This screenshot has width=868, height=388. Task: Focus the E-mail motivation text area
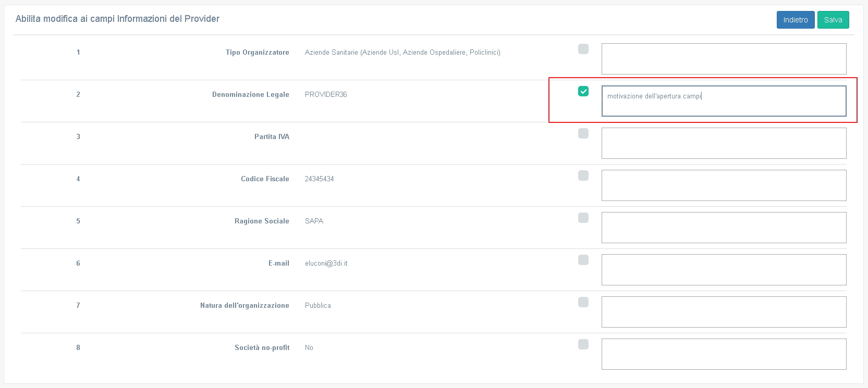(724, 270)
